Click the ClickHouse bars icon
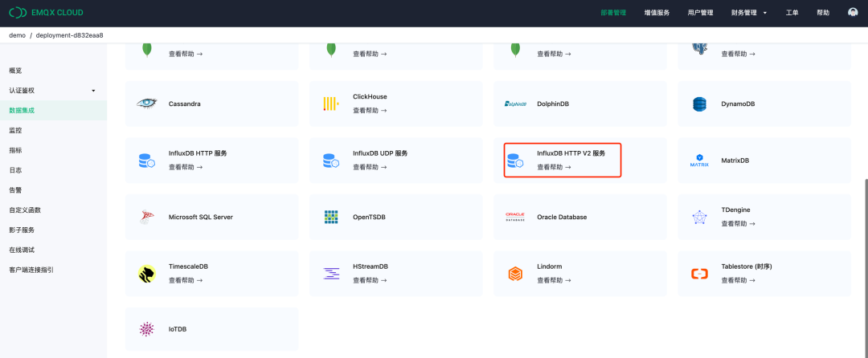Screen dimensions: 868x358 pyautogui.click(x=330, y=104)
